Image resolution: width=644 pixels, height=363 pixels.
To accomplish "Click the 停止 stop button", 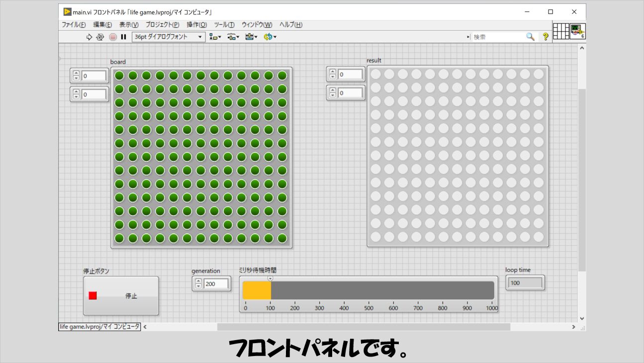I will pos(121,296).
